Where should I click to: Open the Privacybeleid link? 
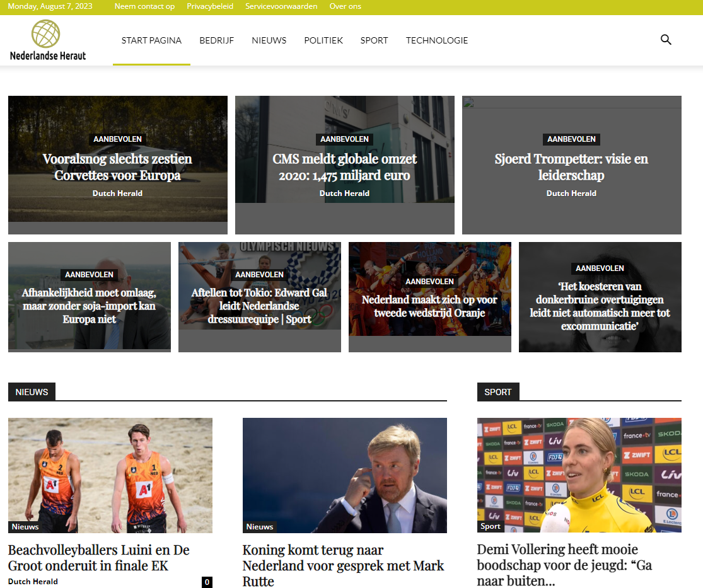pyautogui.click(x=210, y=6)
